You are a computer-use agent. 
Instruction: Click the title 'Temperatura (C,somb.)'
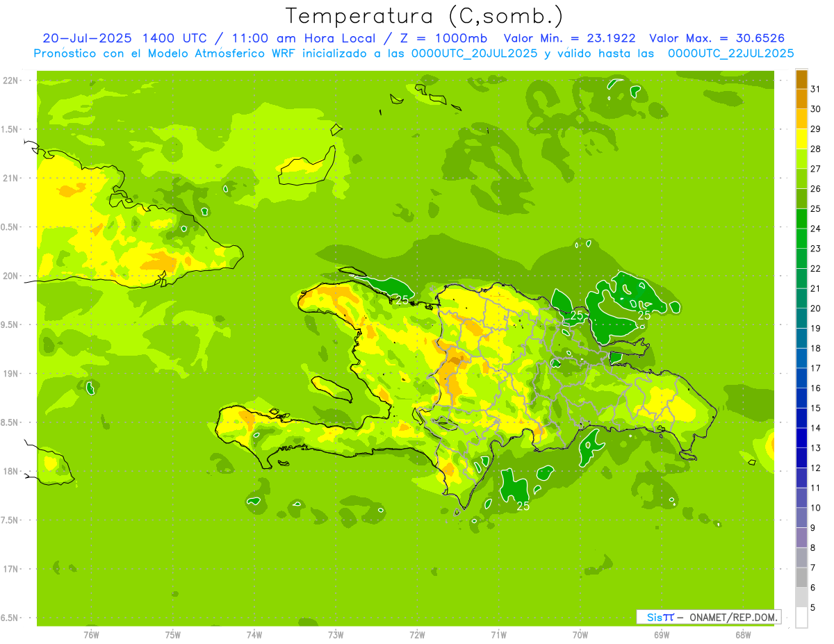424,16
